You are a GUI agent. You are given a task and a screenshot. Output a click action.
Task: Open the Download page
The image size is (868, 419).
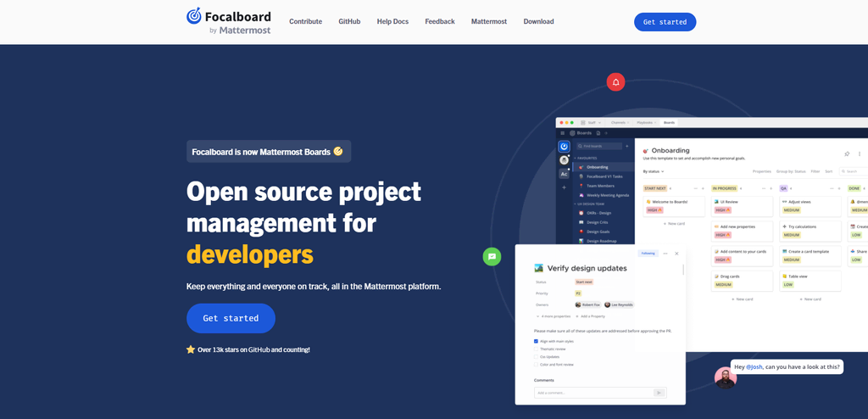point(538,21)
